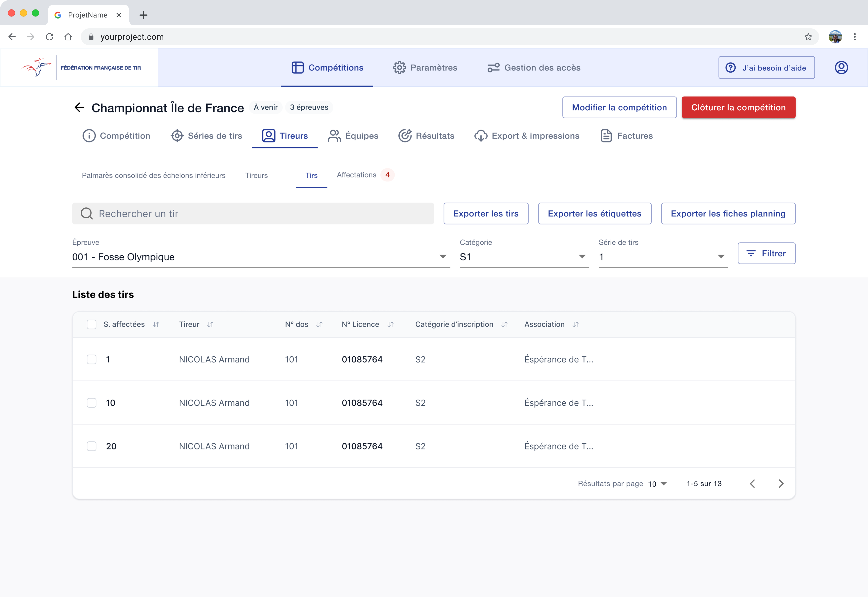868x597 pixels.
Task: Click NICOLAS Armand in row 10
Action: click(x=214, y=403)
